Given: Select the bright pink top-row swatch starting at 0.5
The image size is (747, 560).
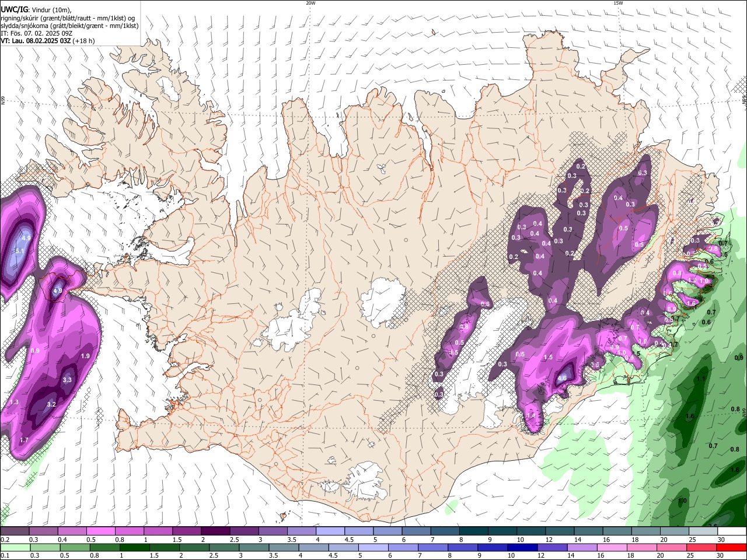Looking at the screenshot, I should tap(100, 531).
